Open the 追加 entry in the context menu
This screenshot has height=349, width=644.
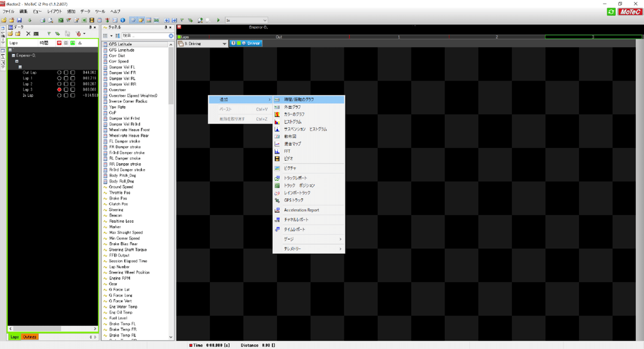[x=240, y=99]
